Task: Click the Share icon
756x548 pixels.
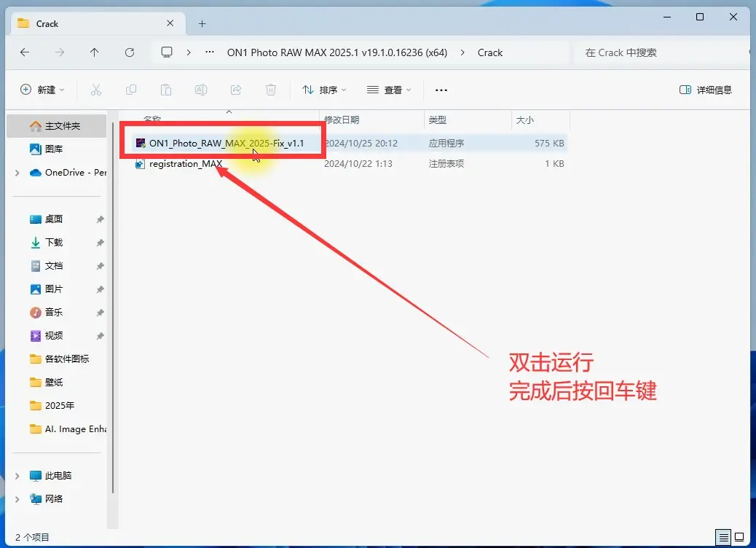Action: click(236, 90)
